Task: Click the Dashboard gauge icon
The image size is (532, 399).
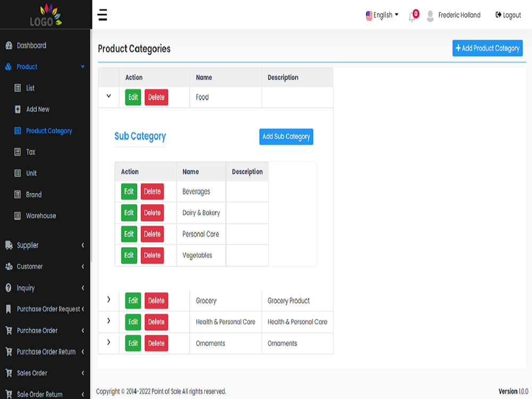Action: tap(9, 45)
